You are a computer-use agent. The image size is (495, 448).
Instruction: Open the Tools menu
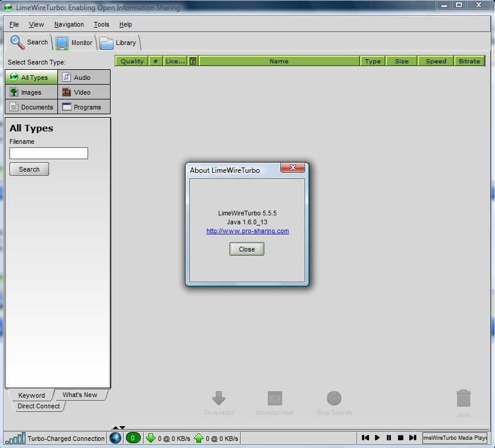101,24
